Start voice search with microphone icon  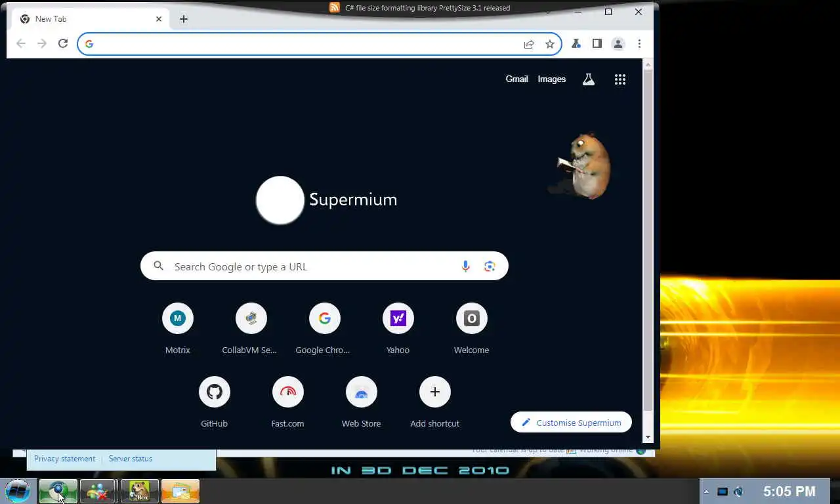[465, 266]
